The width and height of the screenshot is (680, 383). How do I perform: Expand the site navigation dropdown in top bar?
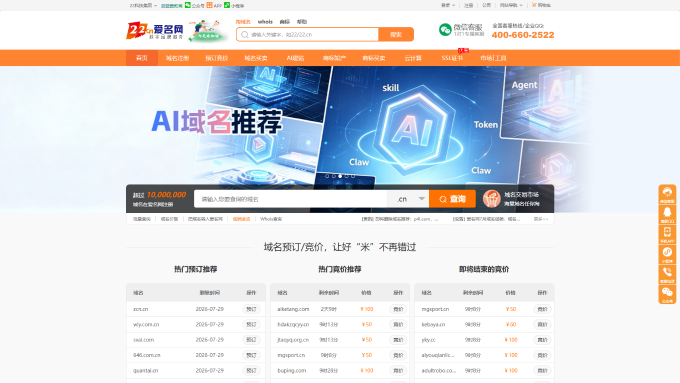(511, 5)
